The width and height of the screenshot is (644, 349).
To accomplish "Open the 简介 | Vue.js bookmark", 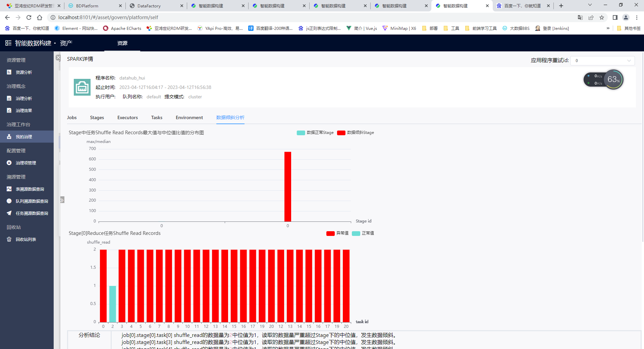I will (362, 28).
